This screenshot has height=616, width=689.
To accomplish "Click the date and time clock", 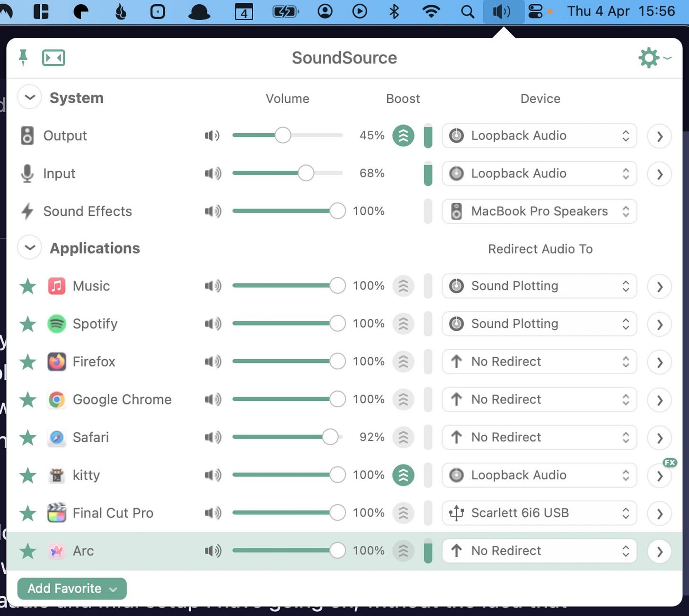I will point(621,11).
